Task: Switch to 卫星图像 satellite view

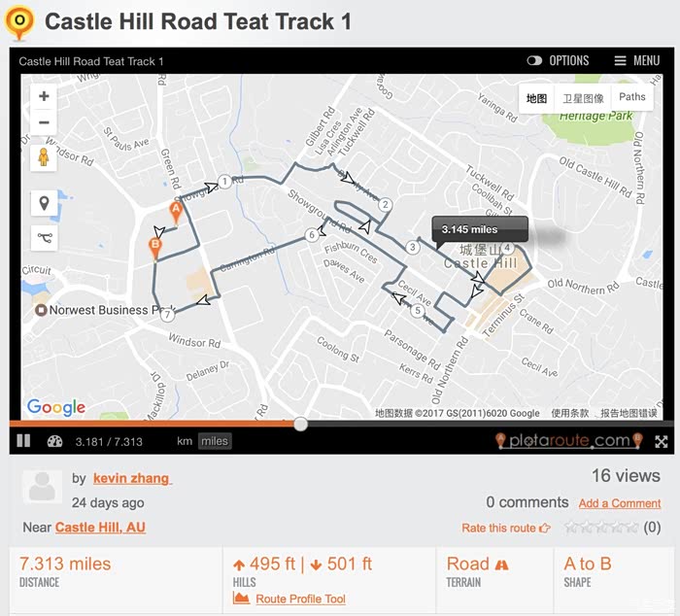Action: click(x=583, y=97)
